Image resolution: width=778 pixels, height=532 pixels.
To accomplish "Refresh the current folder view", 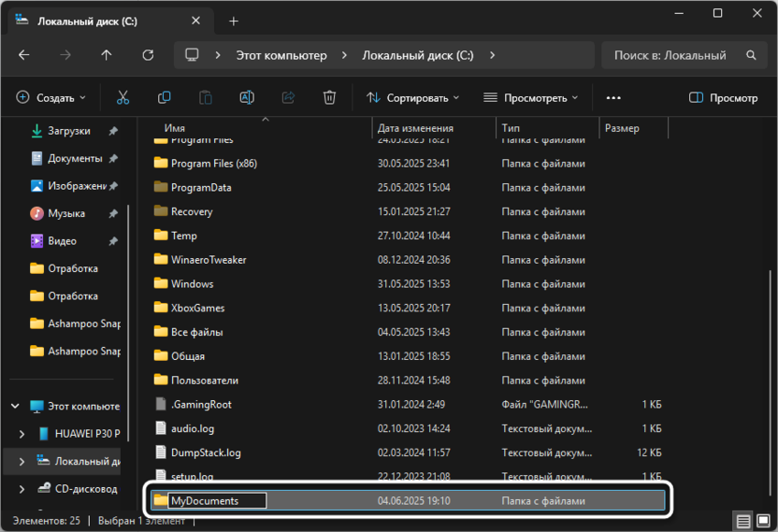I will point(146,55).
